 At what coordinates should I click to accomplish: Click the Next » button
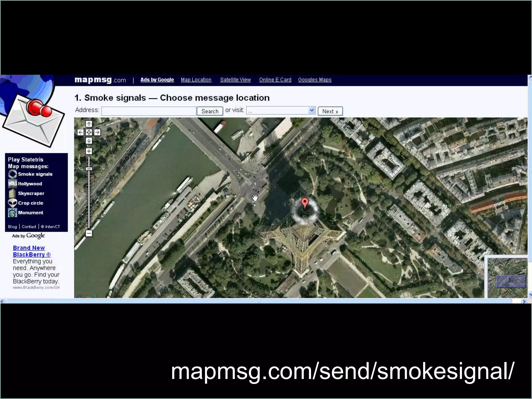click(330, 111)
